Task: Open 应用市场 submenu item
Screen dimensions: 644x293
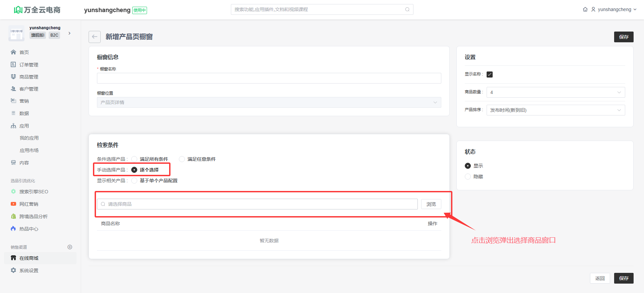Action: click(x=29, y=150)
